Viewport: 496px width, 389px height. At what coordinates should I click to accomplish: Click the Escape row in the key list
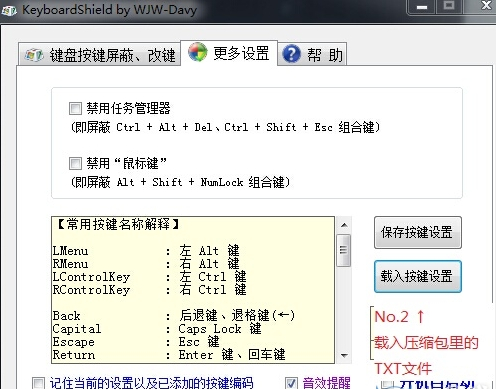(136, 342)
